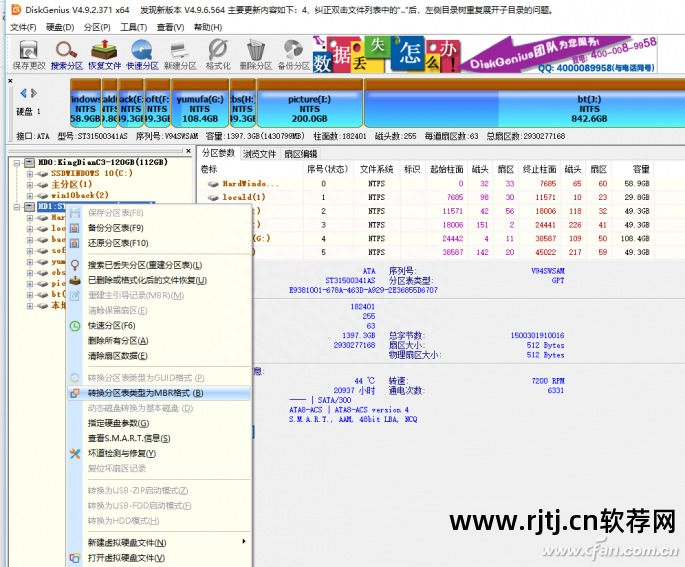The image size is (685, 567).
Task: Select the locald(1) row in partition table
Action: [x=426, y=197]
